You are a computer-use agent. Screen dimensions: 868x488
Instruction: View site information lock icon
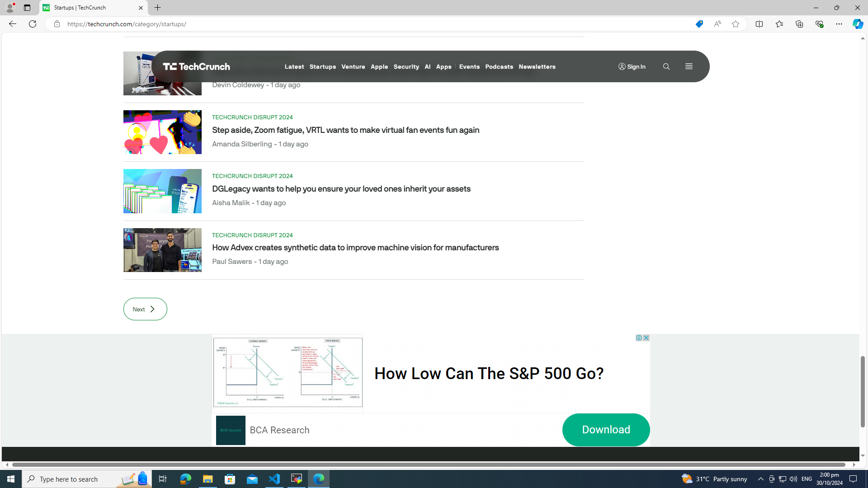(57, 24)
